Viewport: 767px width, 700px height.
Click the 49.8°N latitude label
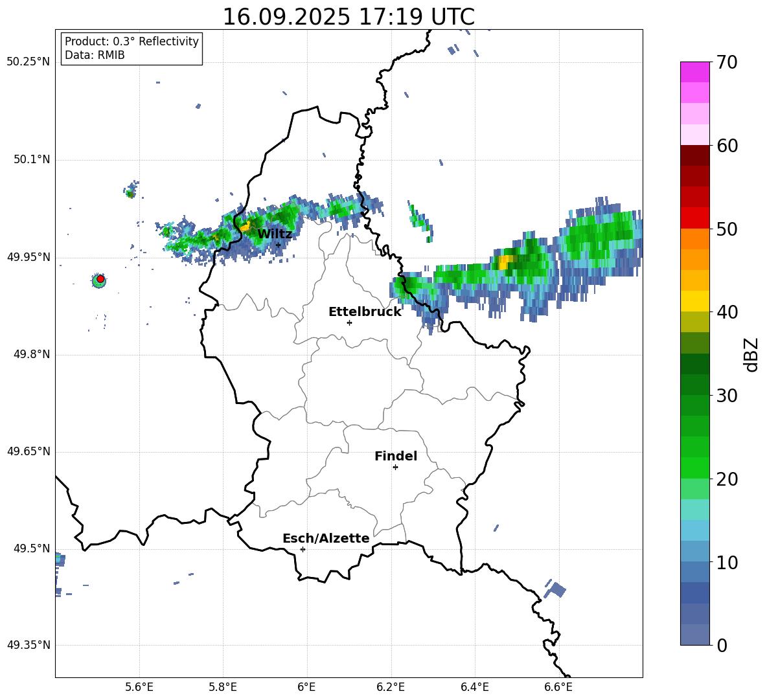(x=32, y=354)
